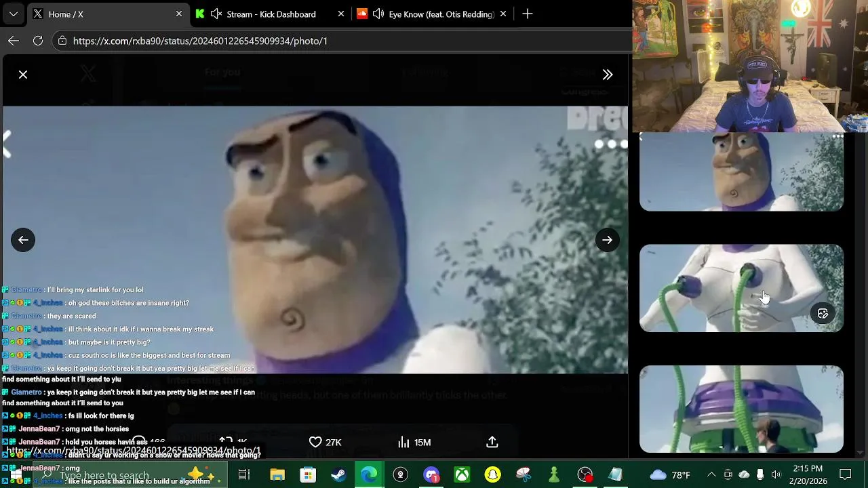The image size is (868, 488).
Task: Open a new browser tab
Action: 528,14
